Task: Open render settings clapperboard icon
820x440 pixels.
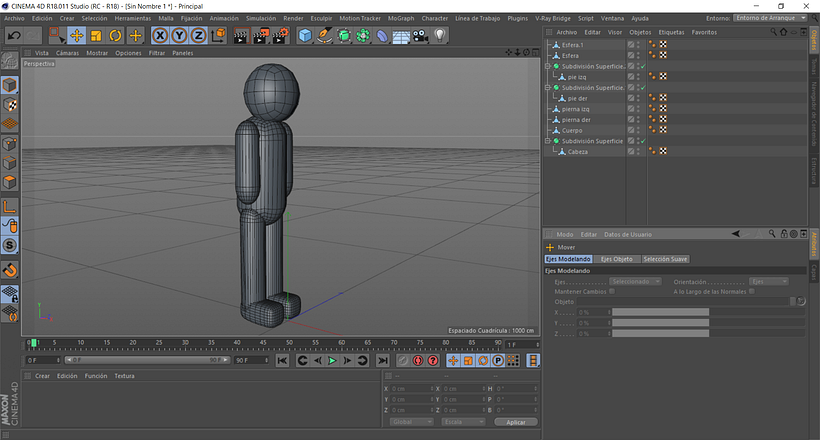Action: tap(280, 36)
